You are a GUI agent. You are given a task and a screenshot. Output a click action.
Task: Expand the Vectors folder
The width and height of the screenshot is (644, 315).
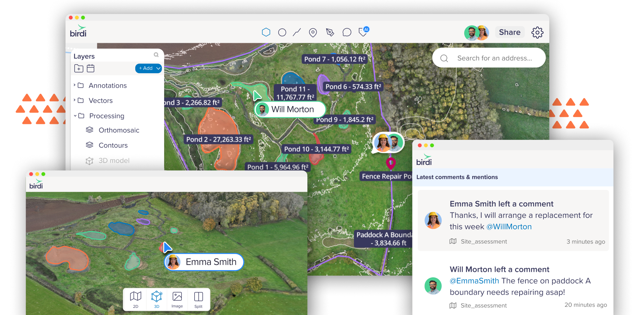point(75,101)
